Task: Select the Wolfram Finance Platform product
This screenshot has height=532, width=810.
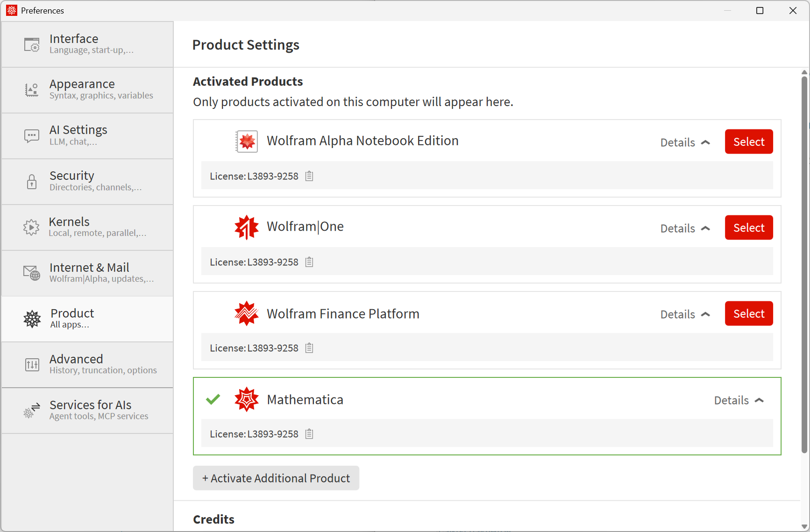Action: click(x=749, y=313)
